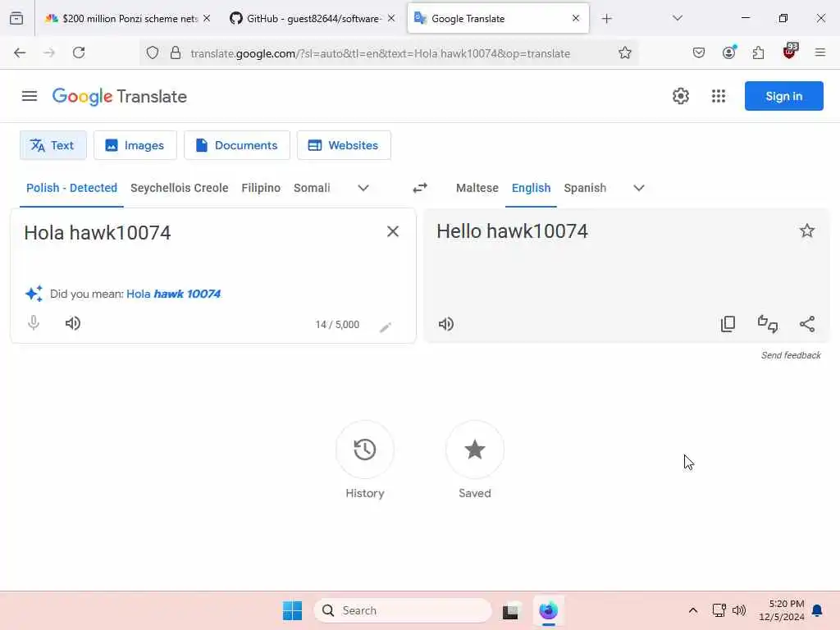Click the Sign in button
Viewport: 840px width, 630px height.
click(783, 96)
